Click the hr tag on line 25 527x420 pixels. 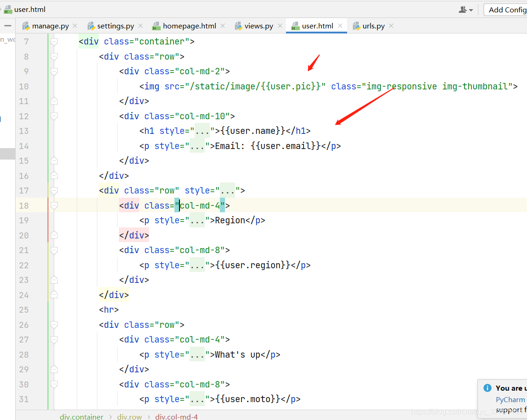pyautogui.click(x=109, y=310)
